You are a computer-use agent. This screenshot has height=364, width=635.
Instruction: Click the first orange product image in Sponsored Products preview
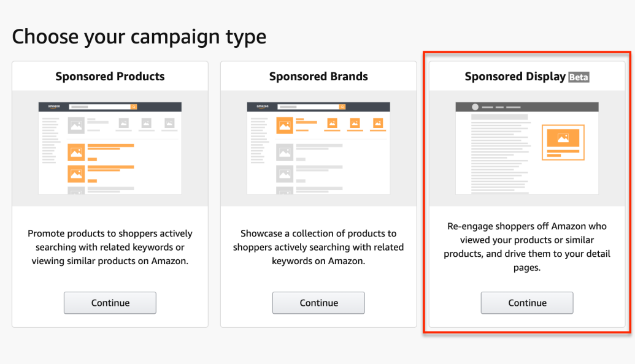click(76, 153)
